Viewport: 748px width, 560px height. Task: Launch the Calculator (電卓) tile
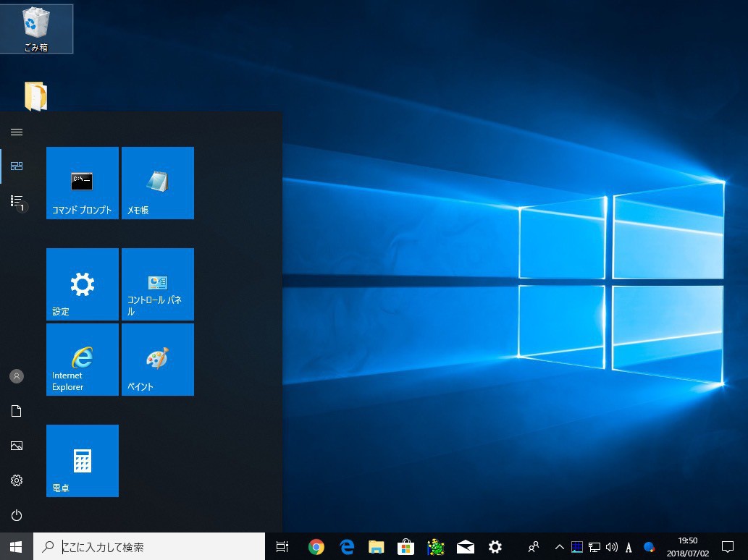[x=82, y=460]
